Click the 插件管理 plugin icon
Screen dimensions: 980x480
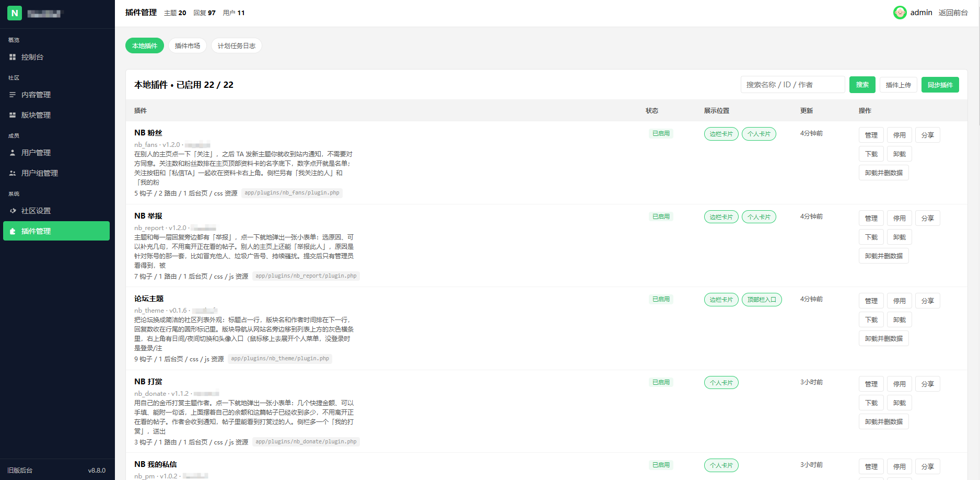(x=13, y=231)
